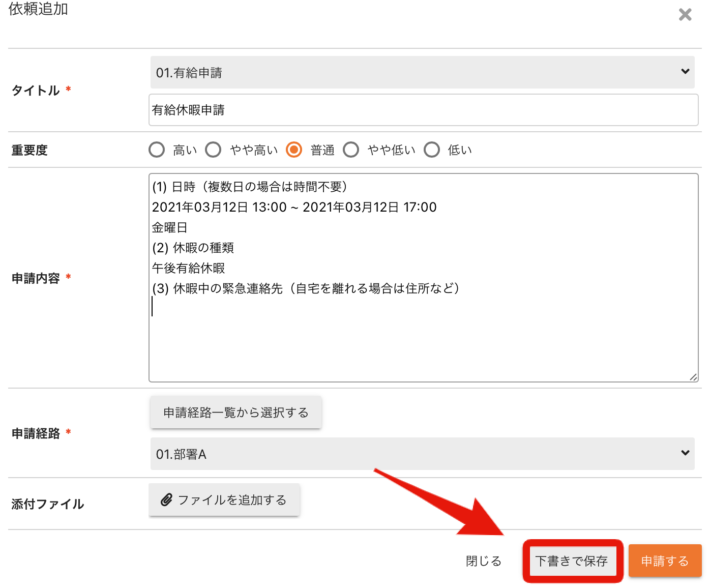Select the やや低い importance radio button
Image resolution: width=710 pixels, height=588 pixels.
pyautogui.click(x=351, y=150)
